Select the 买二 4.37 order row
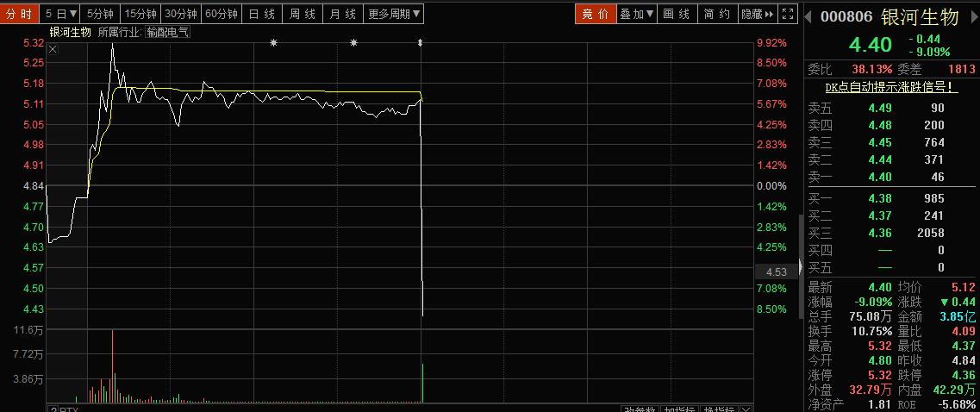Viewport: 980px width, 412px height. (890, 215)
